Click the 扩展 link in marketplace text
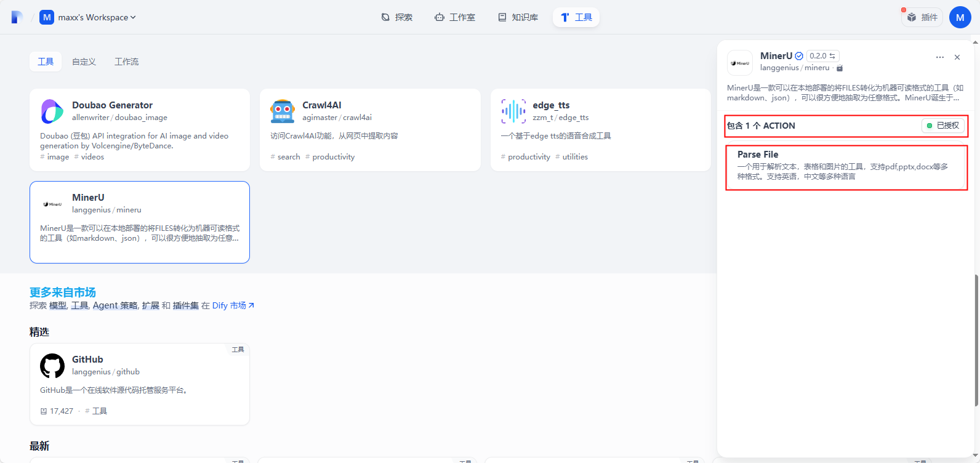This screenshot has width=980, height=463. 150,305
